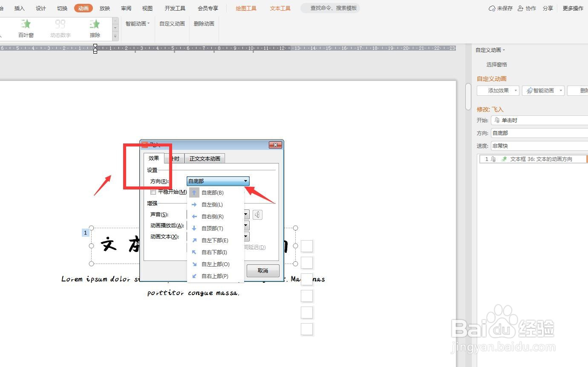Click the indent marker on the ruler
588x367 pixels.
pos(95,48)
